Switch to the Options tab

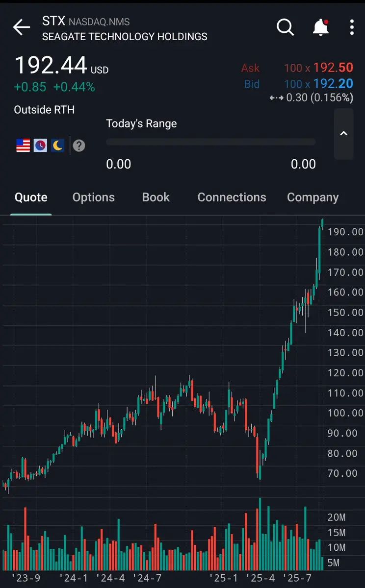94,197
